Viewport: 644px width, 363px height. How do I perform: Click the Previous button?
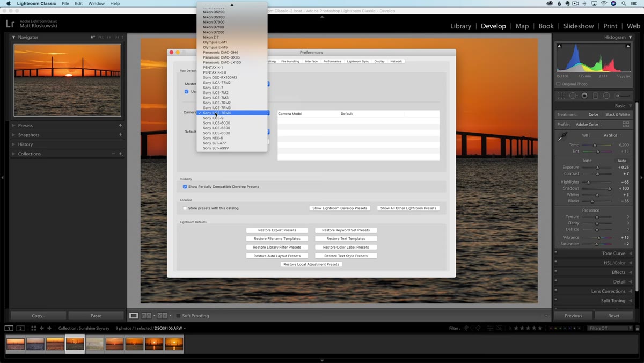click(573, 316)
